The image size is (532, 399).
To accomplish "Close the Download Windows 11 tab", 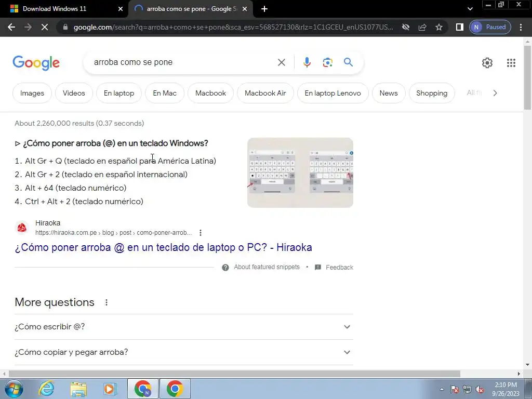I will click(x=121, y=9).
